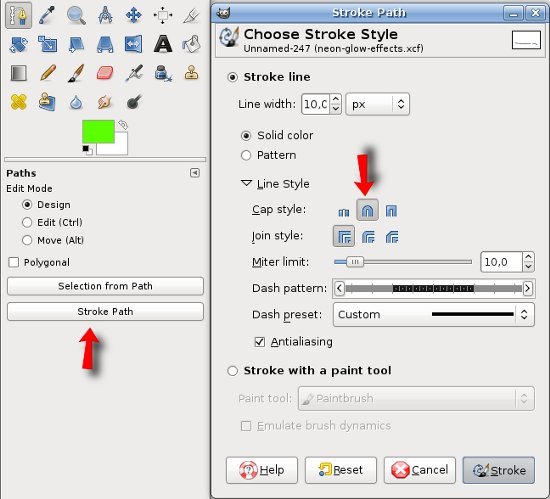Select the Perspective Clone tool
Screen dimensions: 550x499
click(x=47, y=102)
